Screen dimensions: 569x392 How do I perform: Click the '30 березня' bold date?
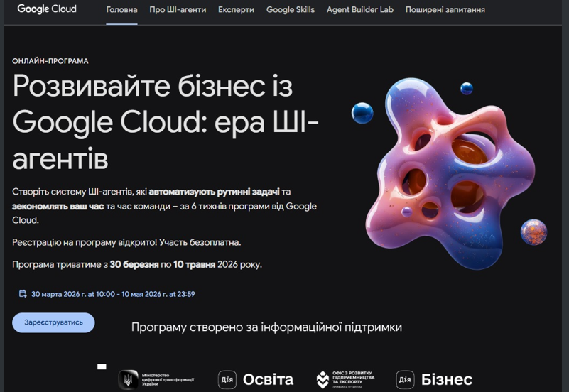click(x=134, y=264)
